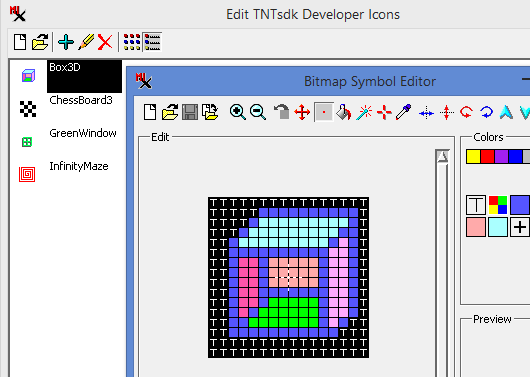Click the blue plus add icon
530x377 pixels.
click(66, 42)
